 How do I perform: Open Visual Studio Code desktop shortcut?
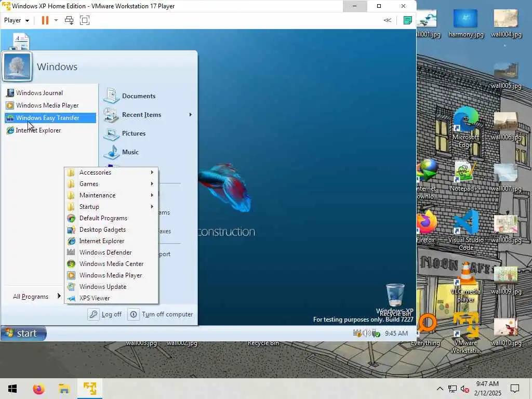[466, 230]
